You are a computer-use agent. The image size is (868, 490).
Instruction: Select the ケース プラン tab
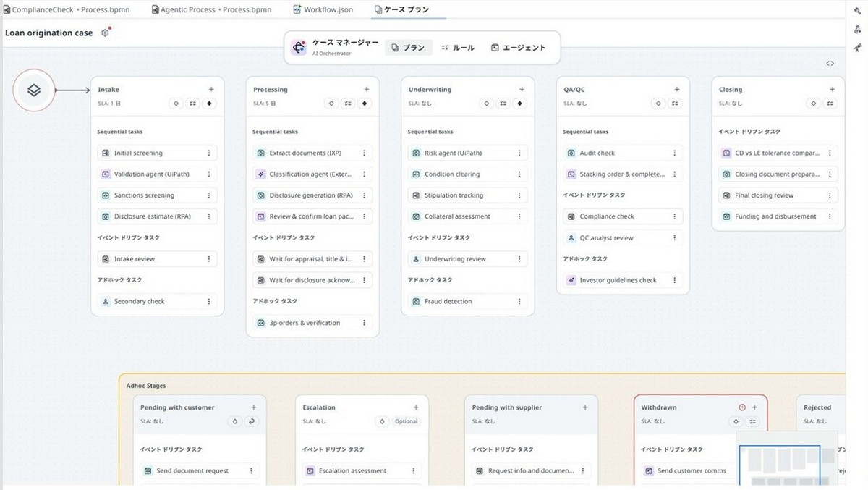(x=401, y=9)
